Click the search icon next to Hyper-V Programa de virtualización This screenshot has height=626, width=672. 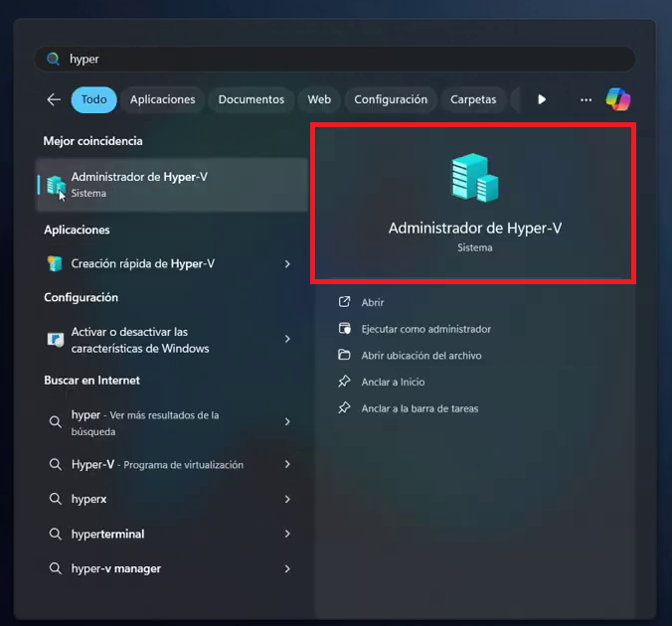(x=55, y=464)
